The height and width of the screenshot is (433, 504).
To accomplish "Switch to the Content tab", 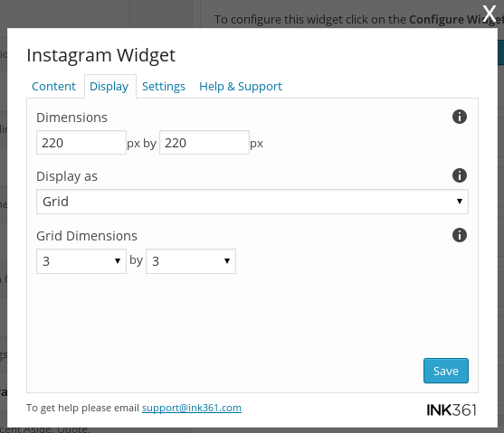I will [53, 87].
